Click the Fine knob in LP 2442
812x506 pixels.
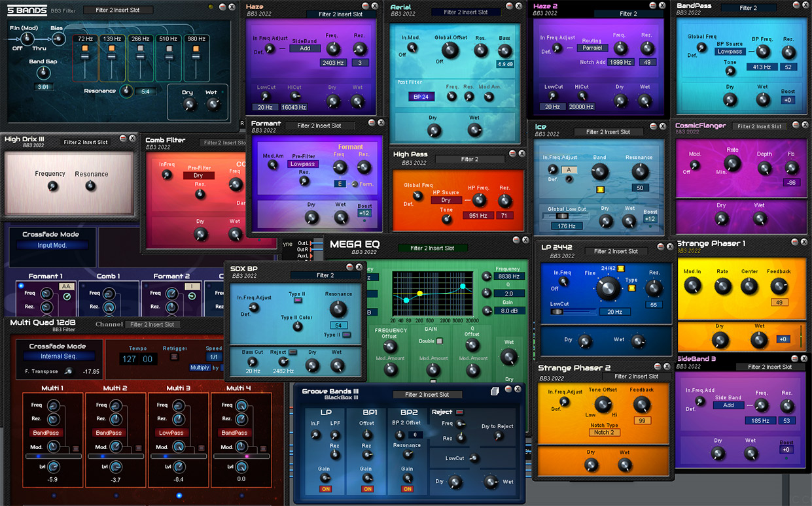coord(608,288)
